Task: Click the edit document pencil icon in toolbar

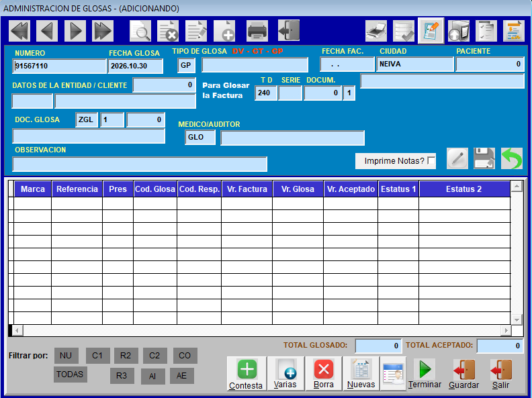Action: 196,31
